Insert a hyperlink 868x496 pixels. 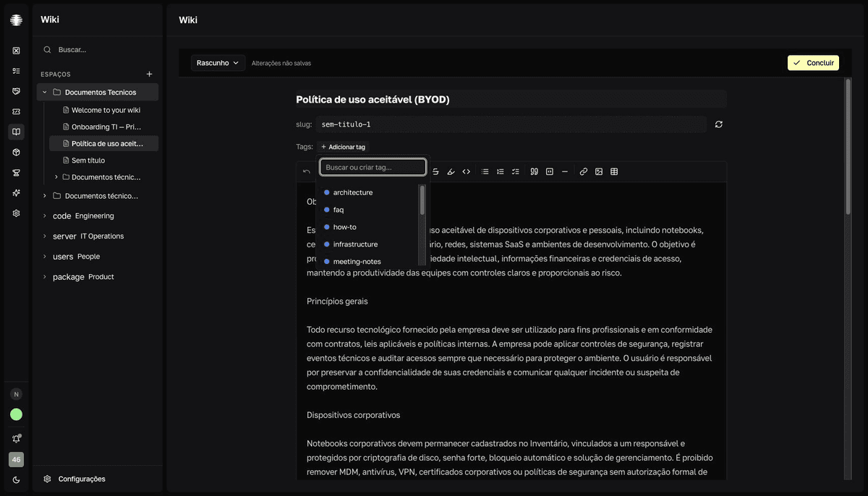pyautogui.click(x=584, y=171)
